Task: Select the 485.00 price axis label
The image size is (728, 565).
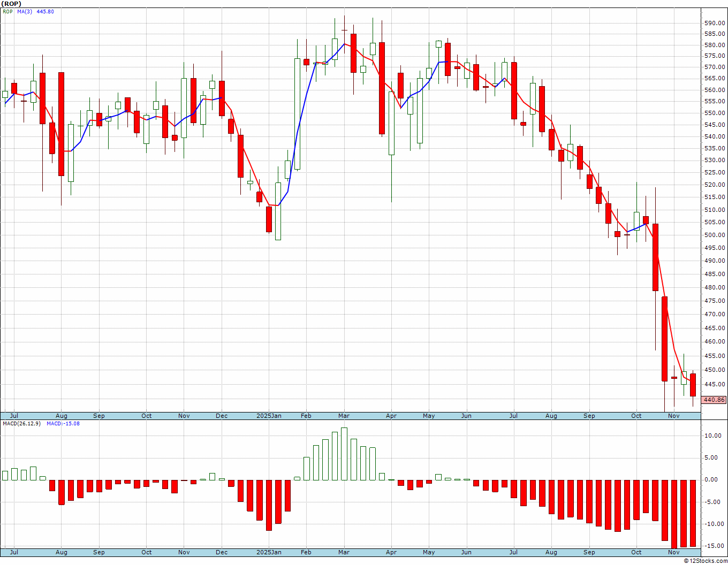Action: [x=715, y=274]
